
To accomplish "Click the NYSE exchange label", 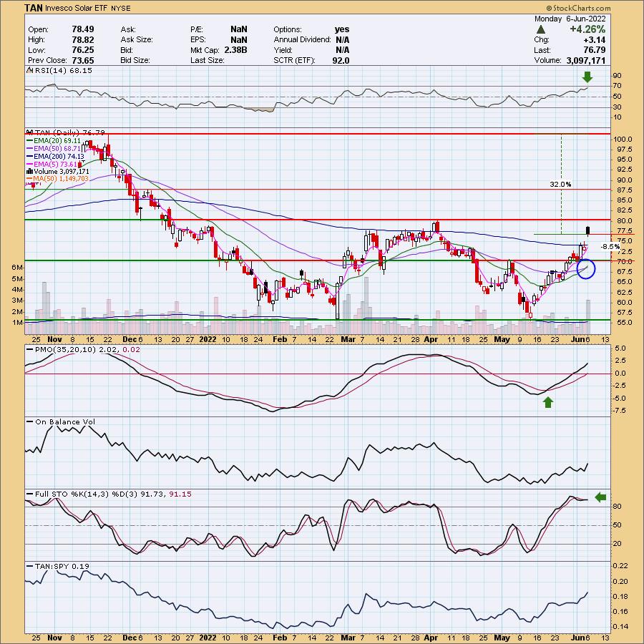I will coord(121,8).
